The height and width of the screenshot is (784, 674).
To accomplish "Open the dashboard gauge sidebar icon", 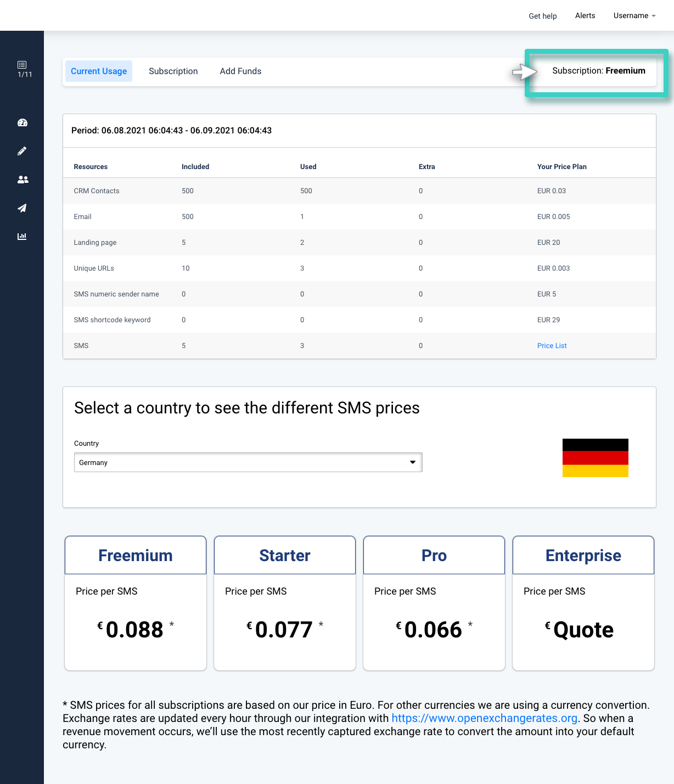I will 23,122.
